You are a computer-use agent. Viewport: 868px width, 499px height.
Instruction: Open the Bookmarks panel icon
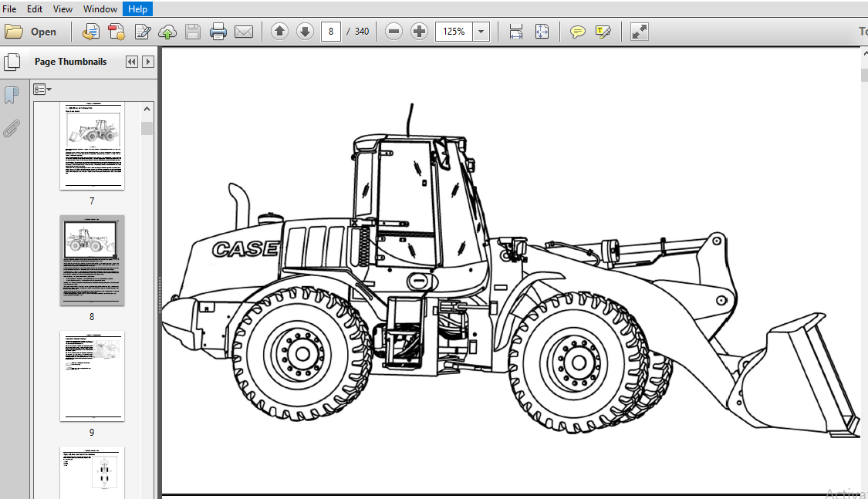11,95
